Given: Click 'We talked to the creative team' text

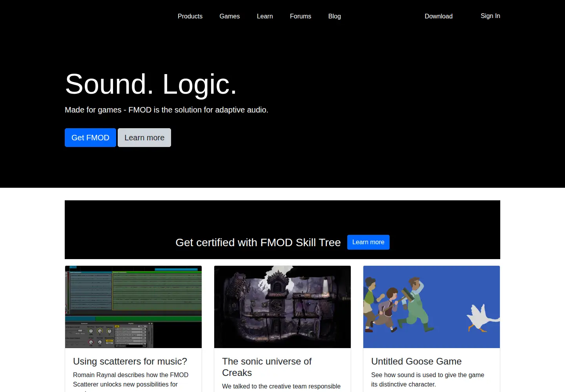Looking at the screenshot, I should click(x=281, y=387).
